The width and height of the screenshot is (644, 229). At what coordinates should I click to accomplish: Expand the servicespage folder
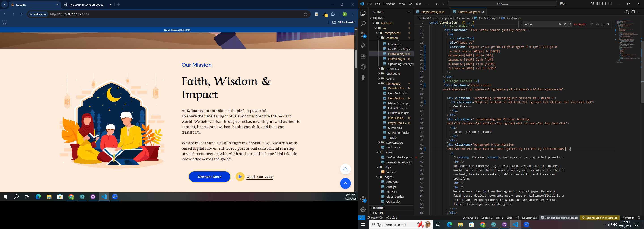[x=379, y=142]
